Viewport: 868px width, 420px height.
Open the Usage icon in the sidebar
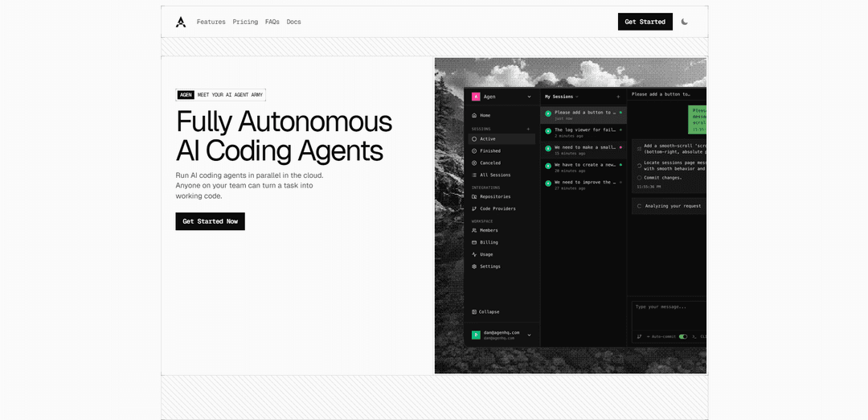474,255
